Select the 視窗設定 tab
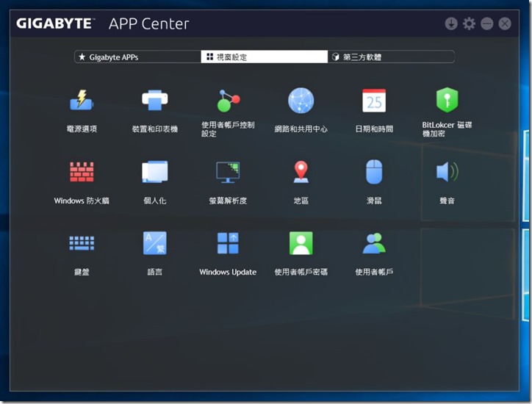 [x=265, y=57]
